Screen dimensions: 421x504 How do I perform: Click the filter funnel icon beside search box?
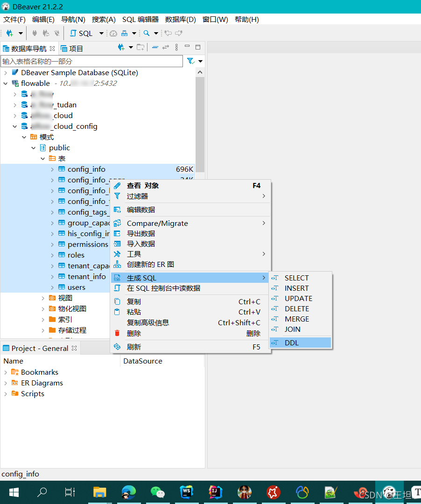click(190, 61)
